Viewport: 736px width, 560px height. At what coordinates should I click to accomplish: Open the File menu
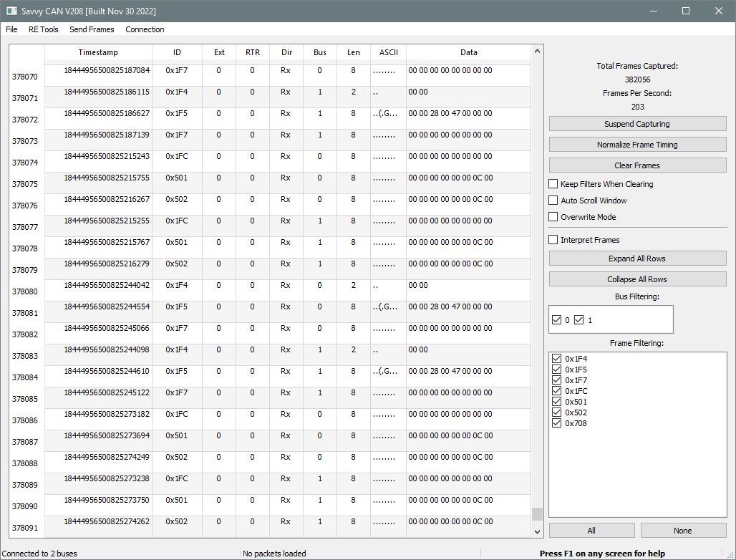click(x=11, y=29)
